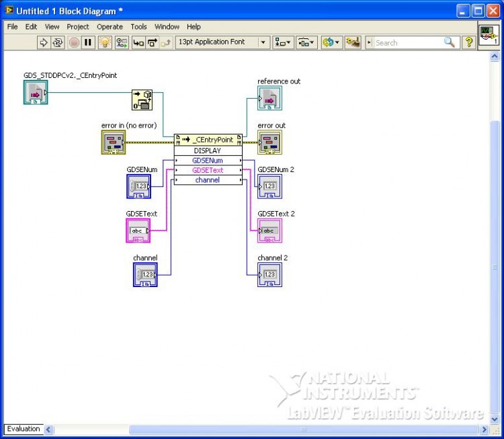The width and height of the screenshot is (504, 439).
Task: Open the View menu
Action: point(52,27)
